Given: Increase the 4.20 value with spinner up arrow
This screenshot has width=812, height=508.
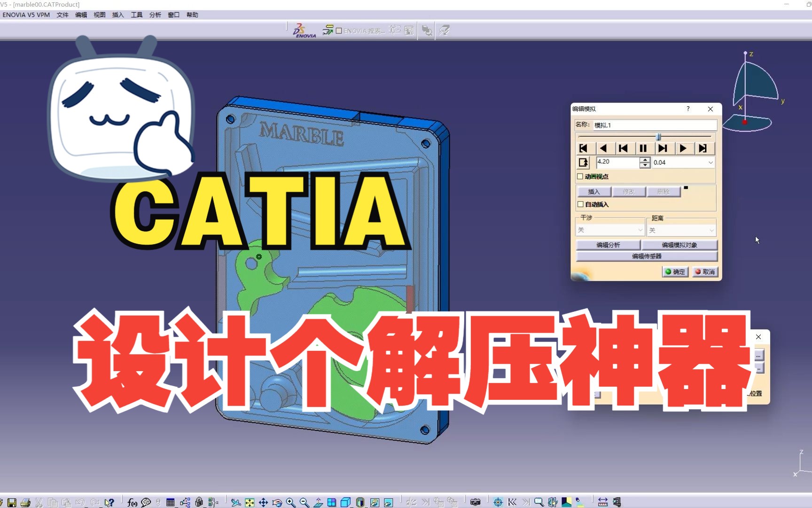Looking at the screenshot, I should [645, 159].
